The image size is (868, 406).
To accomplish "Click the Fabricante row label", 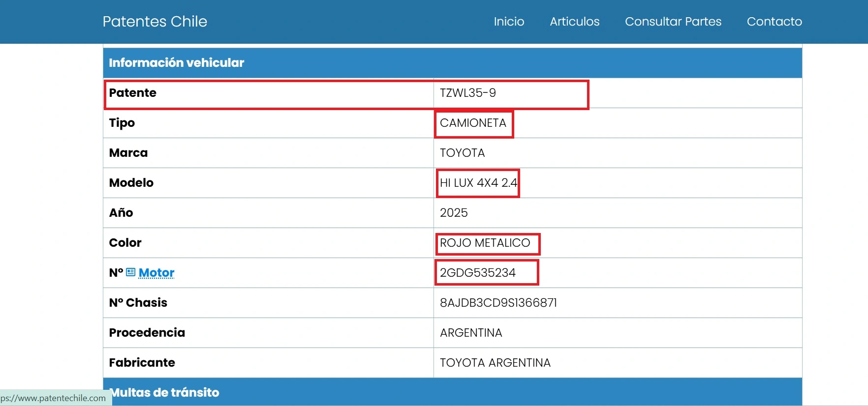I will 142,363.
